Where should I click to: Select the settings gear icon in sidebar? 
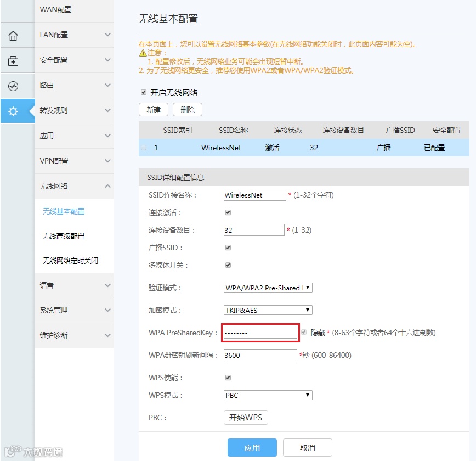click(x=13, y=111)
